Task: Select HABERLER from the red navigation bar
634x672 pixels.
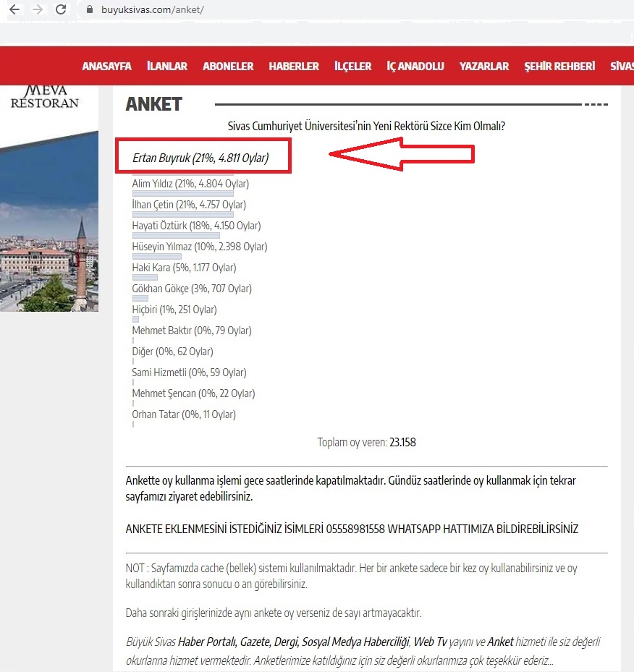Action: (x=294, y=66)
